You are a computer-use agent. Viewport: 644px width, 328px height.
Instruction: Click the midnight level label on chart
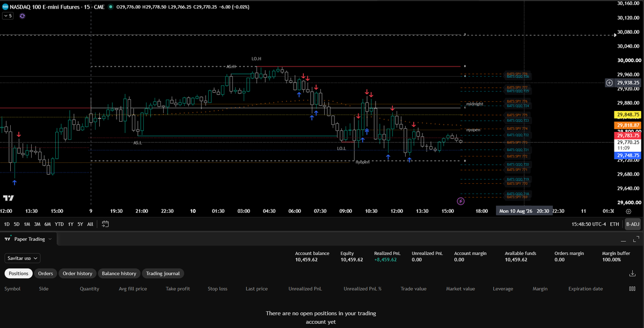tap(475, 103)
